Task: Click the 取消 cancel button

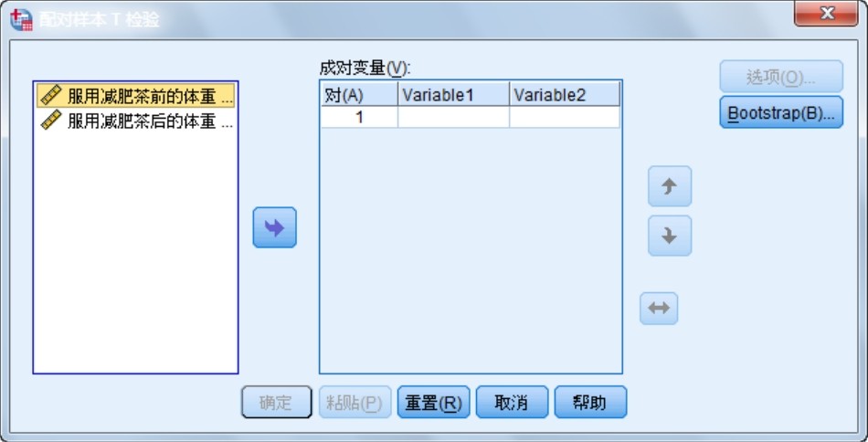Action: point(512,402)
